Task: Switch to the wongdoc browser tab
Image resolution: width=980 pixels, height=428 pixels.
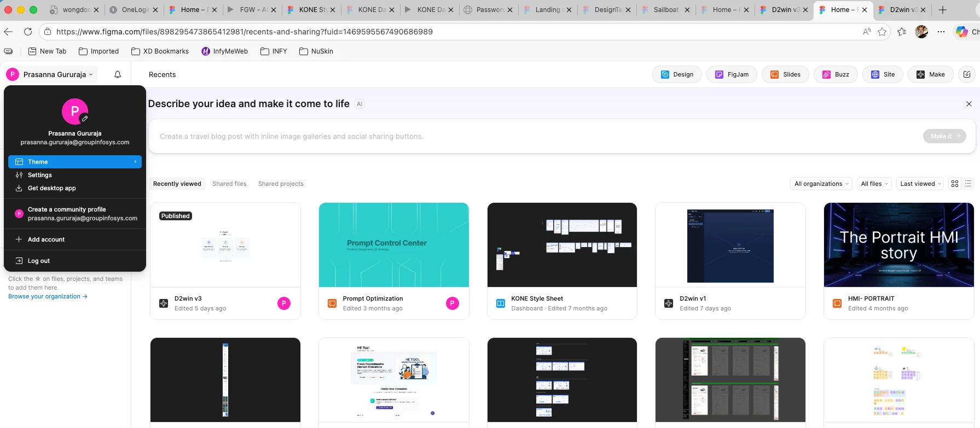Action: pyautogui.click(x=76, y=10)
